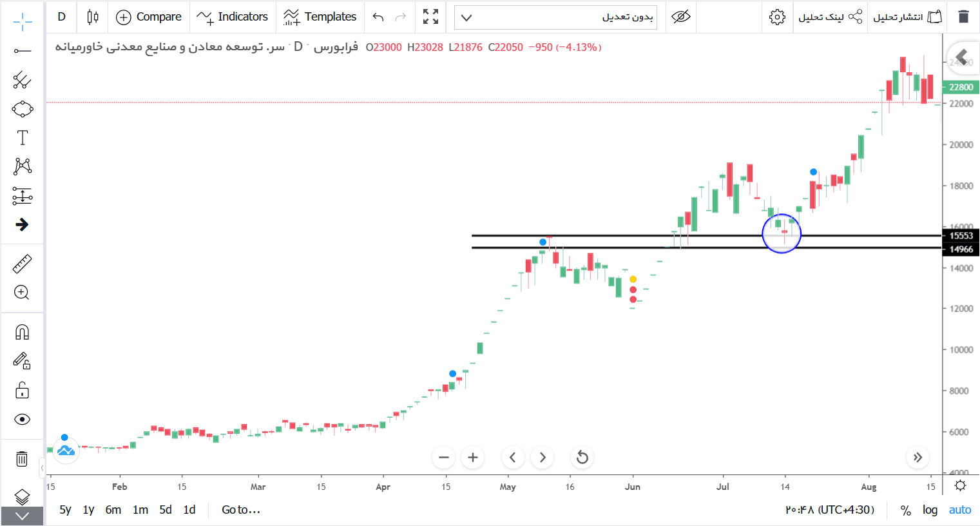Expand right panel with the back arrow
Viewport: 980px width, 526px height.
coord(961,57)
